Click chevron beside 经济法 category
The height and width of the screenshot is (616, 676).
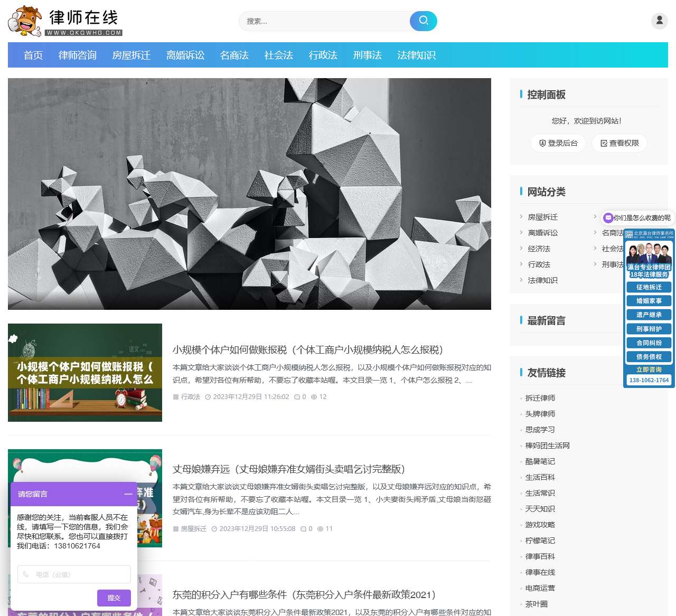(521, 248)
